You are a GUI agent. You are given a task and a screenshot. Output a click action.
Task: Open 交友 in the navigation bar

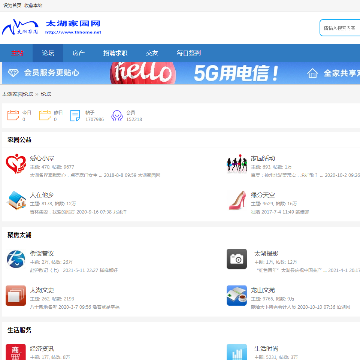coord(152,53)
